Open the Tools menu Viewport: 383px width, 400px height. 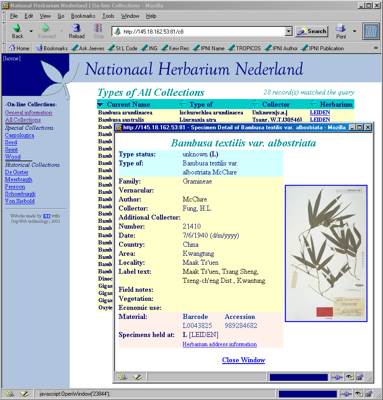[108, 16]
